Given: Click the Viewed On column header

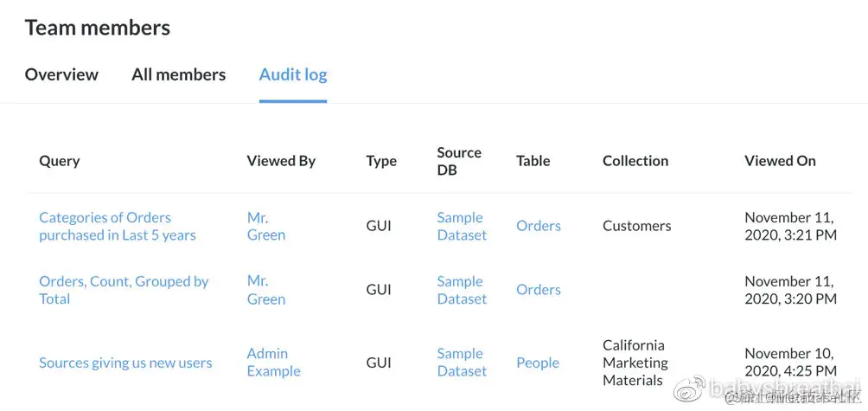Looking at the screenshot, I should pyautogui.click(x=780, y=161).
